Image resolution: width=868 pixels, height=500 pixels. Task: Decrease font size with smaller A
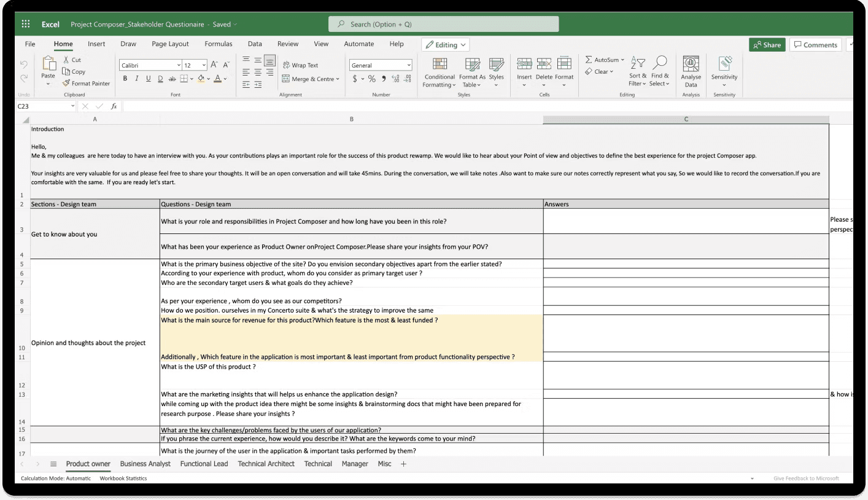[226, 64]
